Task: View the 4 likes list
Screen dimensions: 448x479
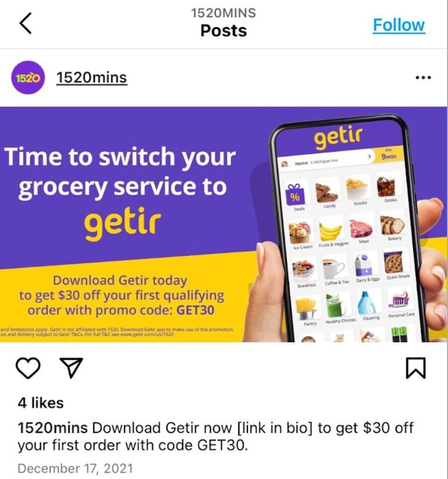Action: coord(41,403)
